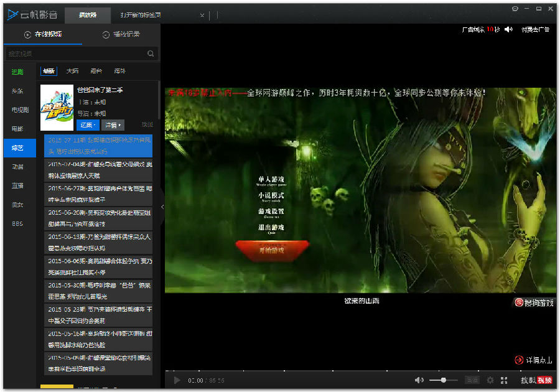The image size is (560, 392).
Task: Switch to the 播放器 tab
Action: pyautogui.click(x=88, y=15)
